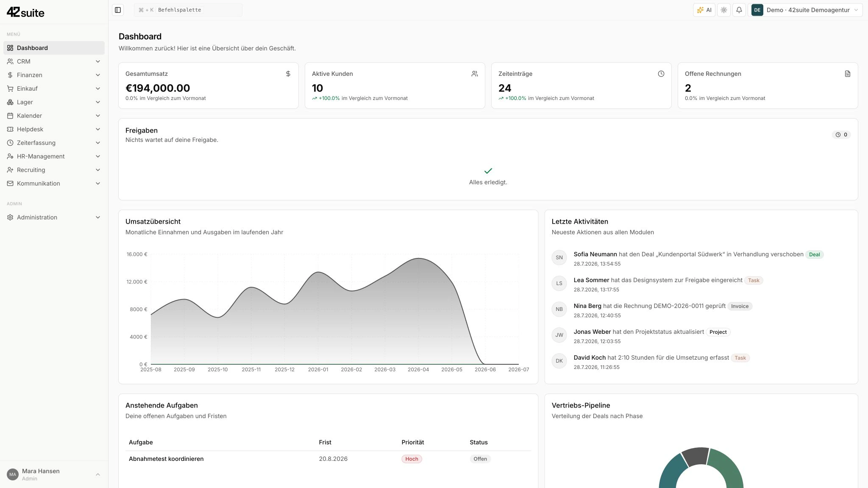Open the Mara Hansen user menu chevron
Screen dimensions: 868x488
(x=98, y=474)
